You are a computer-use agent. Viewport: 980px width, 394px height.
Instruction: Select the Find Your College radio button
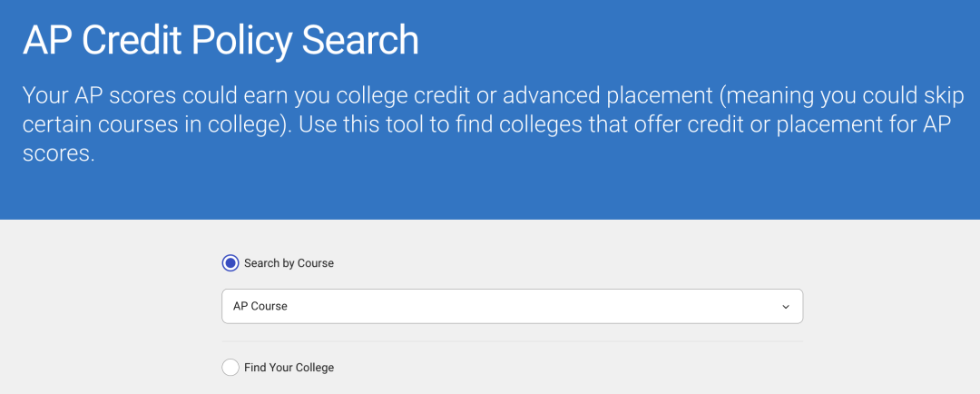click(x=230, y=368)
